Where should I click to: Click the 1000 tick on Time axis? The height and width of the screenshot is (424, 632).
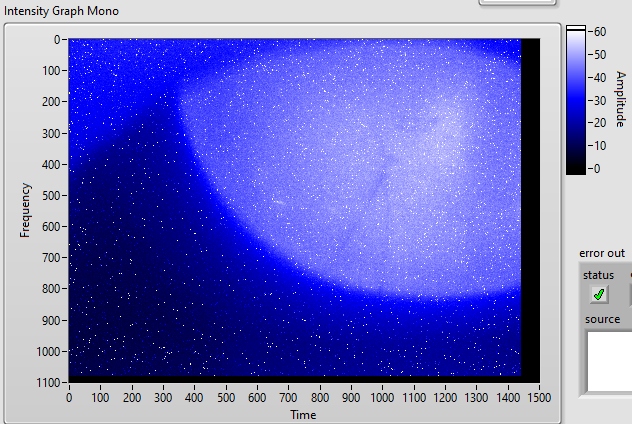[x=382, y=398]
